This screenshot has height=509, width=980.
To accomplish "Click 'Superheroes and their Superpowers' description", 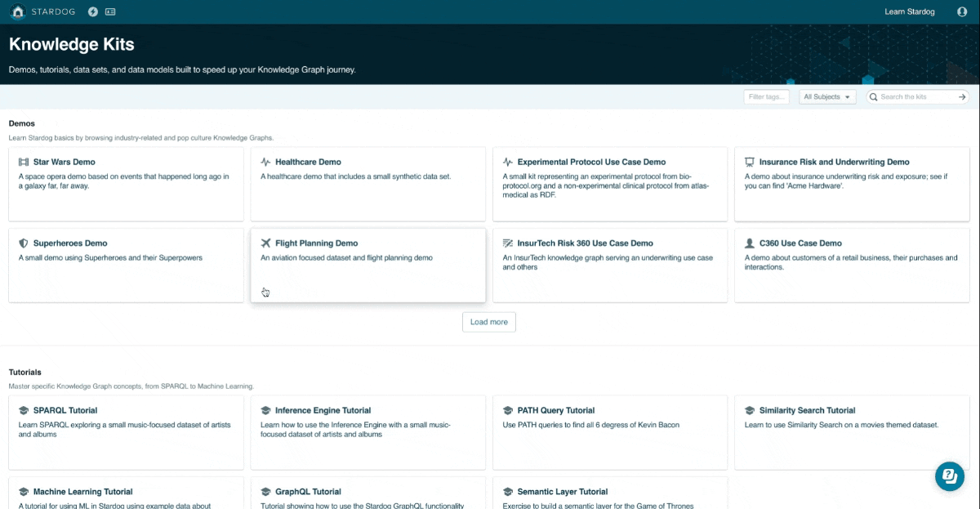I will 110,258.
